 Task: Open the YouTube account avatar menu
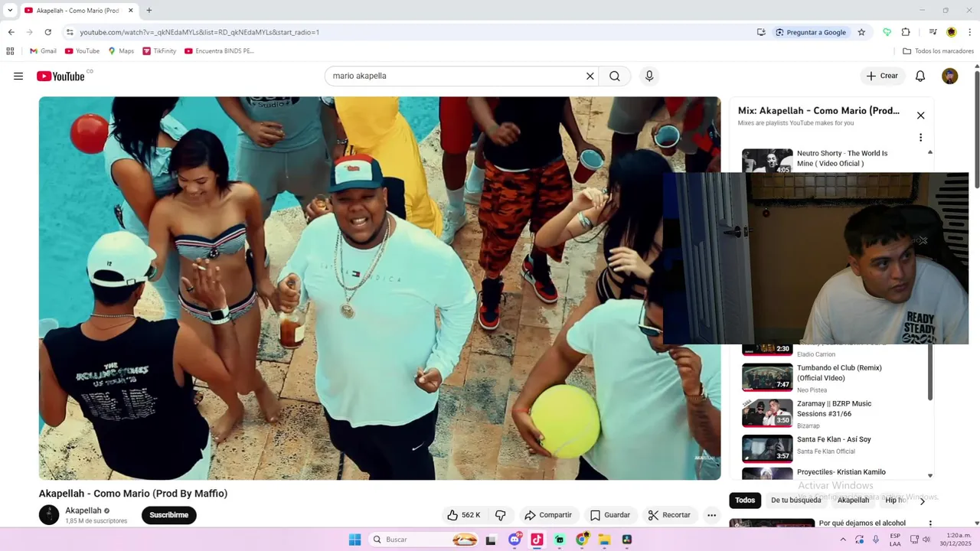pyautogui.click(x=949, y=76)
